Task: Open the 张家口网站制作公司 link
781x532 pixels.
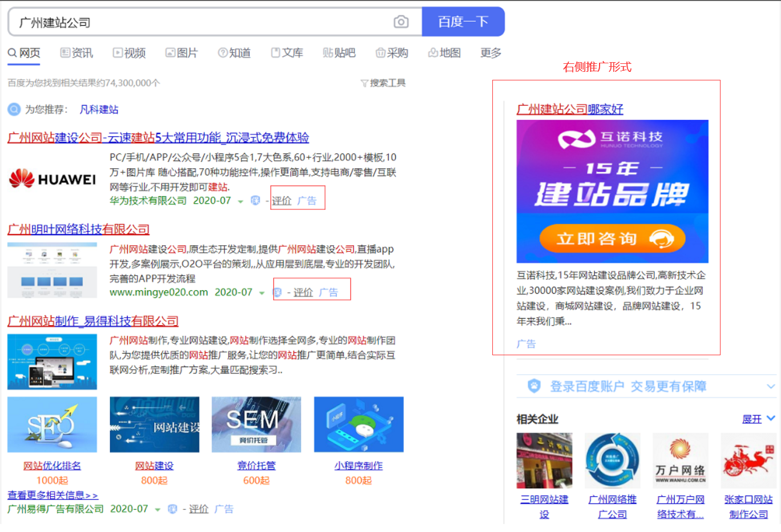Action: click(748, 506)
